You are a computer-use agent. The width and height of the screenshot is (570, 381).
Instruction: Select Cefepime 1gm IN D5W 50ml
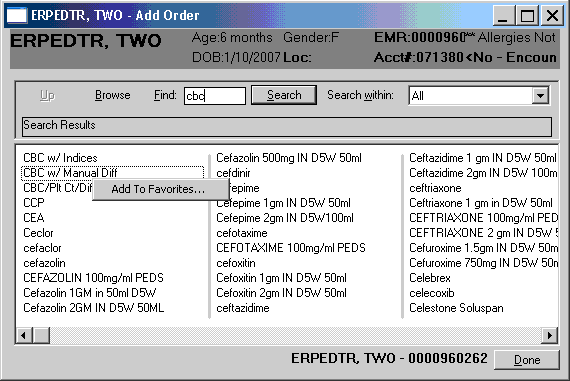[284, 202]
